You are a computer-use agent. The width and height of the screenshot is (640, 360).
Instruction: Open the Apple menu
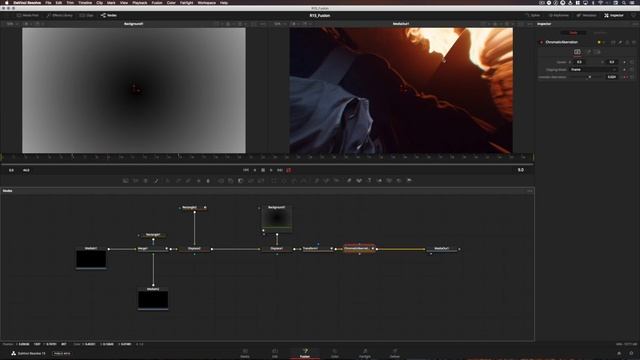coord(6,2)
